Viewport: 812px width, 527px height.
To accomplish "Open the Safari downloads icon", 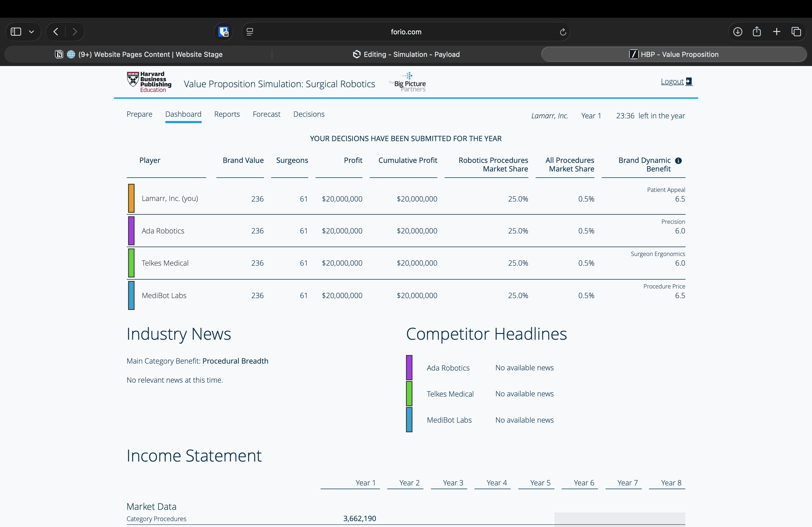I will pyautogui.click(x=738, y=32).
